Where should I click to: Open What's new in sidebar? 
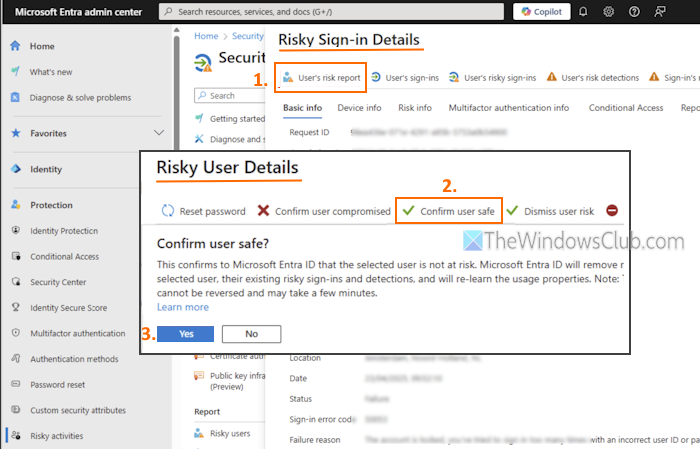click(x=51, y=72)
